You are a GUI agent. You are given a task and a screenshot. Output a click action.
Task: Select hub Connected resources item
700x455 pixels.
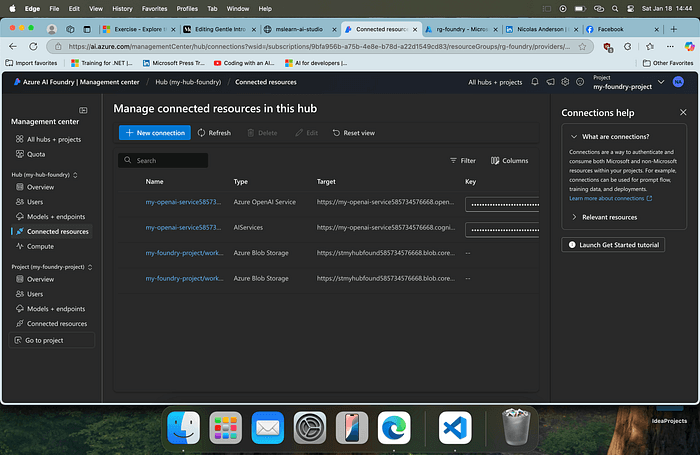click(x=52, y=231)
